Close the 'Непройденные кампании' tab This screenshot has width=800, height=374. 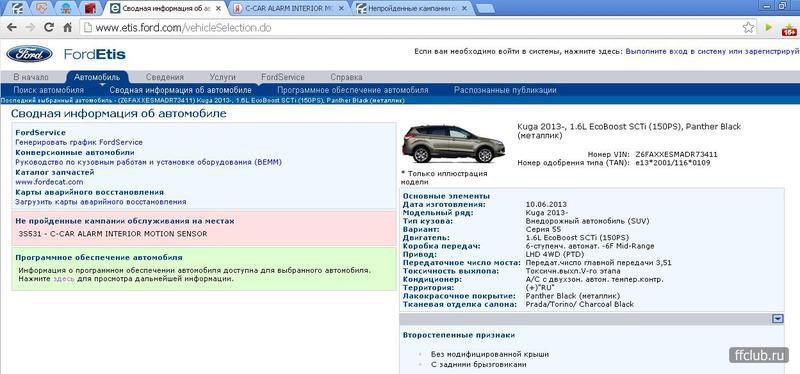[x=463, y=9]
